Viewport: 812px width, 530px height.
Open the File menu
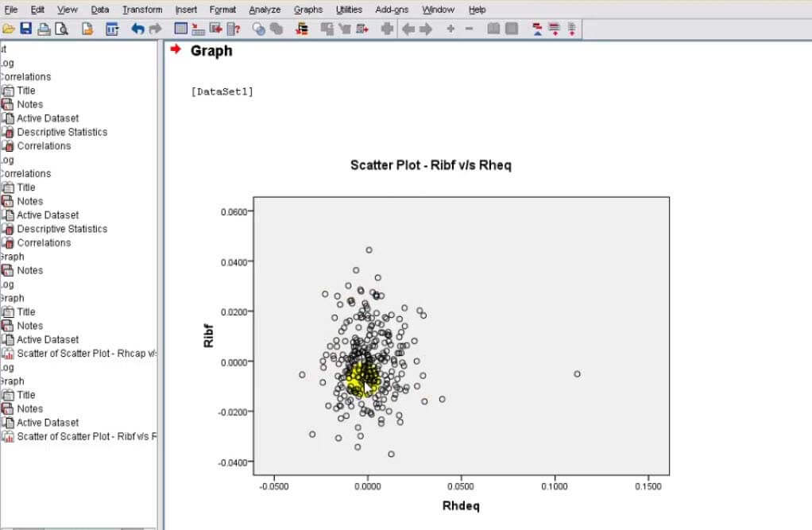click(x=11, y=10)
